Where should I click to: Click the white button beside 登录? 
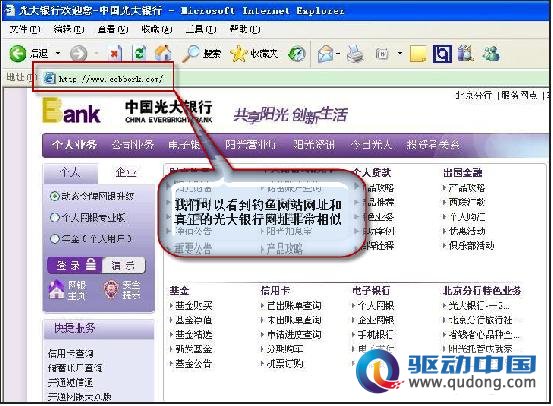(123, 265)
